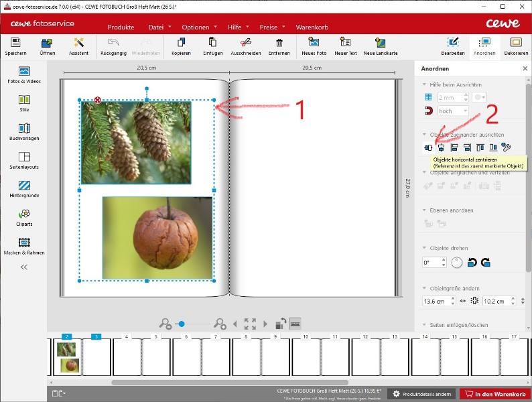Toggle the magnetic snap alignment option
Image resolution: width=532 pixels, height=402 pixels.
(428, 111)
